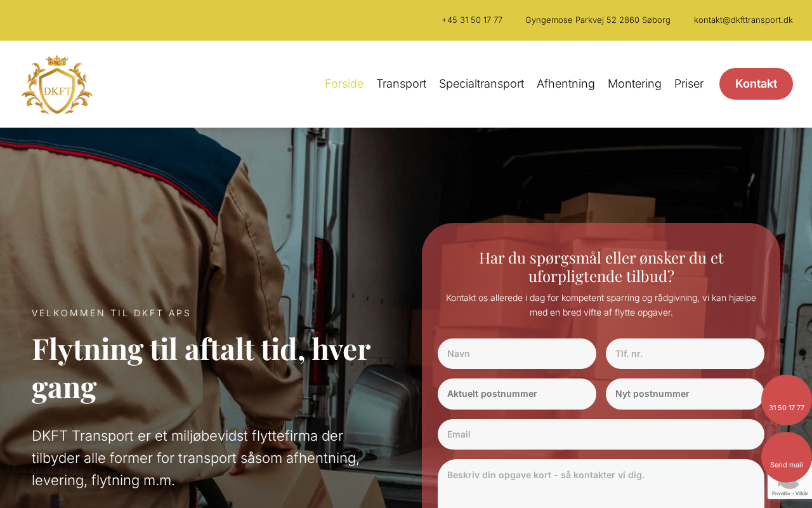Open the Gyngemose Parkvej address link
The height and width of the screenshot is (508, 812).
point(598,20)
